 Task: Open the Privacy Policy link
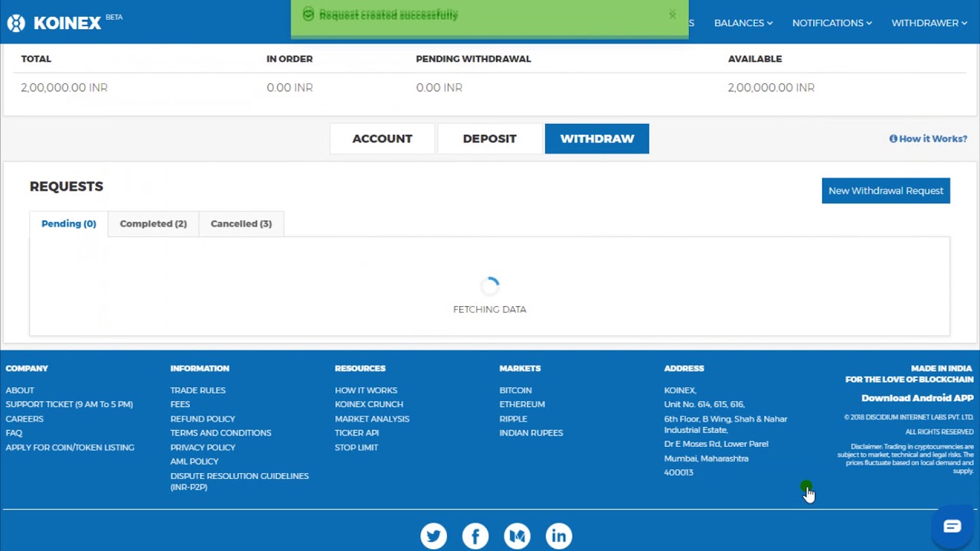point(202,447)
